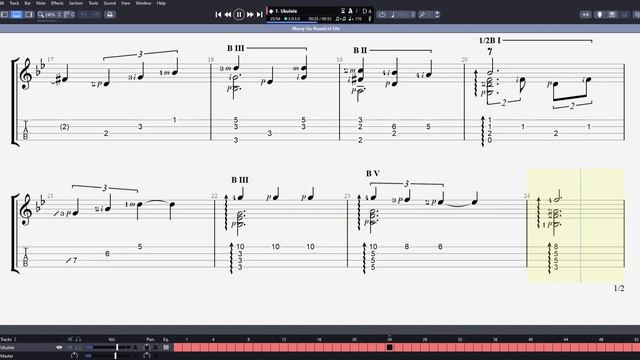Open the View menu

(126, 3)
